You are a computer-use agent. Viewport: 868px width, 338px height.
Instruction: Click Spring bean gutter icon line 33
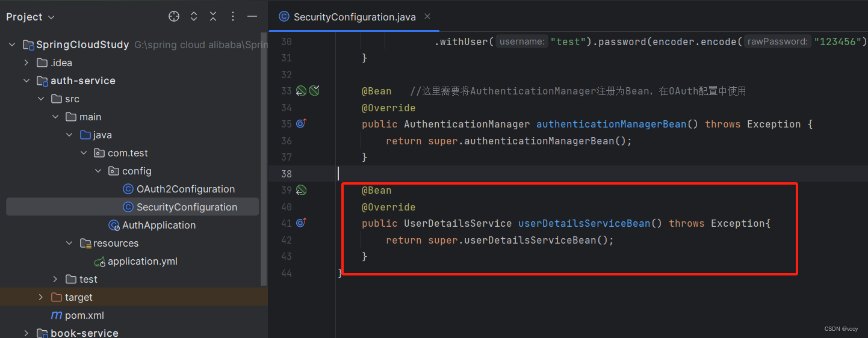pyautogui.click(x=301, y=91)
